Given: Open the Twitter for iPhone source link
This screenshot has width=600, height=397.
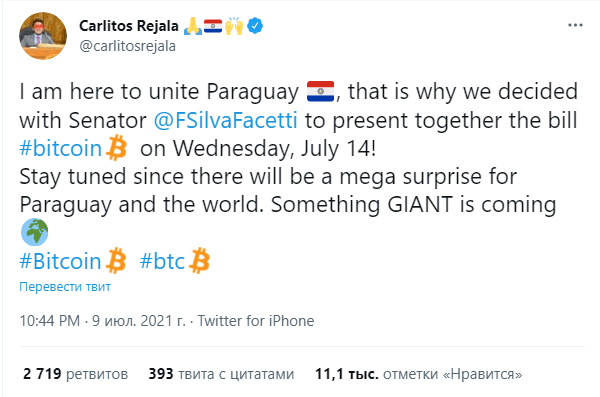Looking at the screenshot, I should coord(256,321).
